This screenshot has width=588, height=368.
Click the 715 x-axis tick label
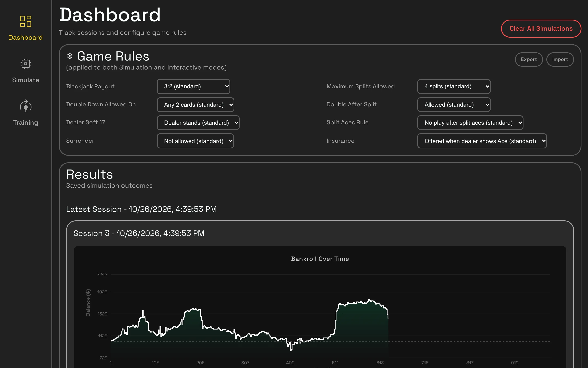click(425, 363)
